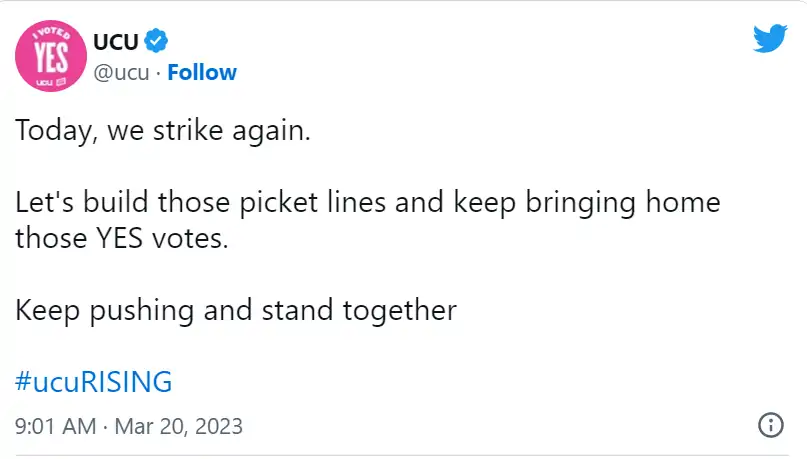The height and width of the screenshot is (459, 807).
Task: Click the dot separator before Follow
Action: coord(158,74)
